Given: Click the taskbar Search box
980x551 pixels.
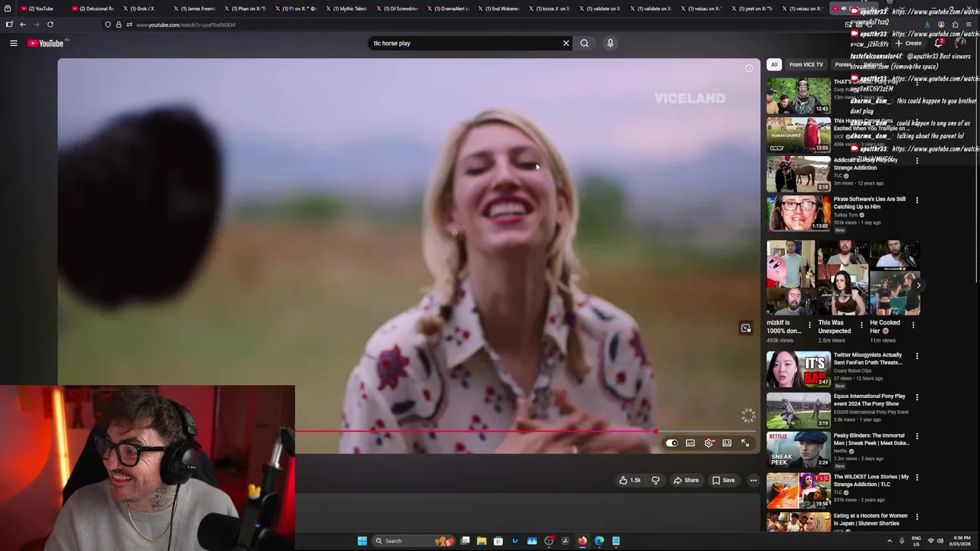Looking at the screenshot, I should (x=413, y=541).
